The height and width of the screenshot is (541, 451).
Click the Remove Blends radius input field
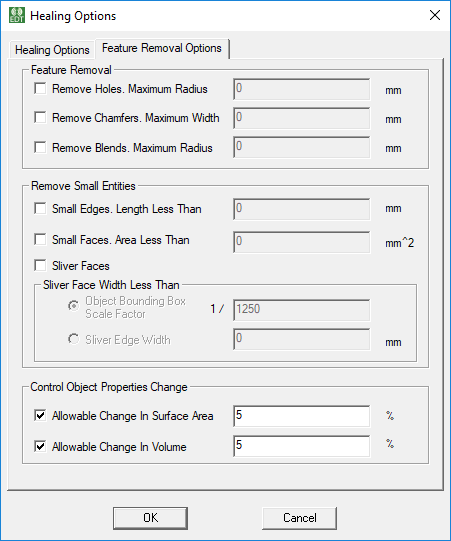click(x=302, y=147)
